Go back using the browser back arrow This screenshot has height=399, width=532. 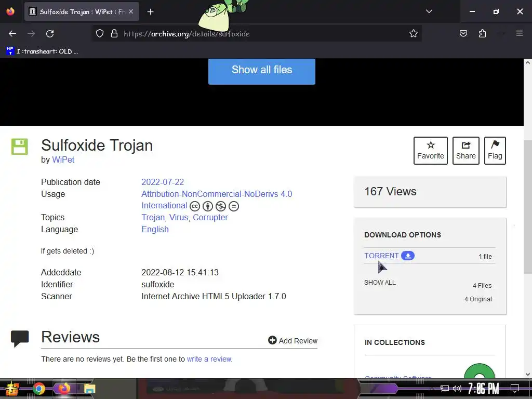(12, 34)
